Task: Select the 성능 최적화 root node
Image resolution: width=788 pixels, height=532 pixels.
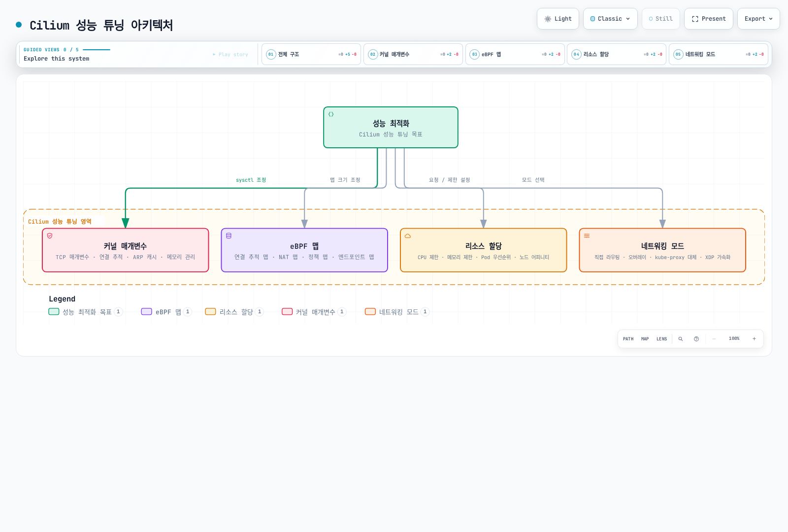Action: coord(391,127)
